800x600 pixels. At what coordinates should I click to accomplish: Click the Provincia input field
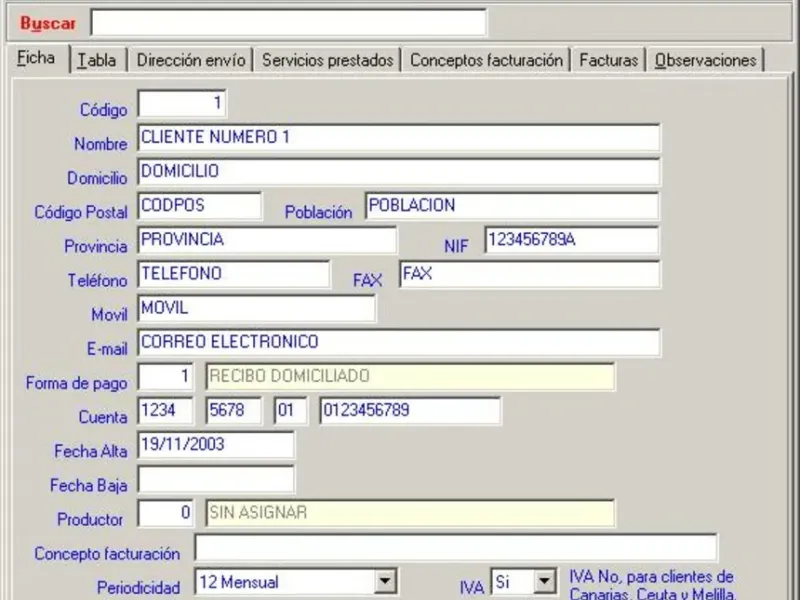267,240
